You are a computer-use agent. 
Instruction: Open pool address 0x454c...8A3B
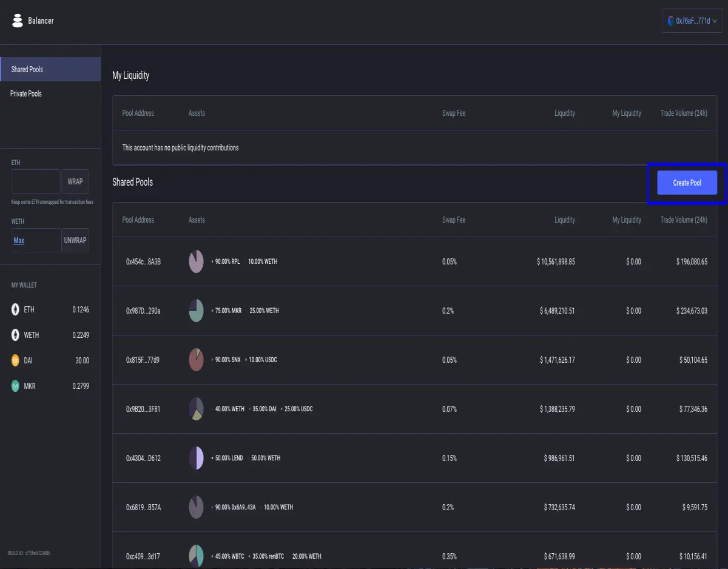143,261
